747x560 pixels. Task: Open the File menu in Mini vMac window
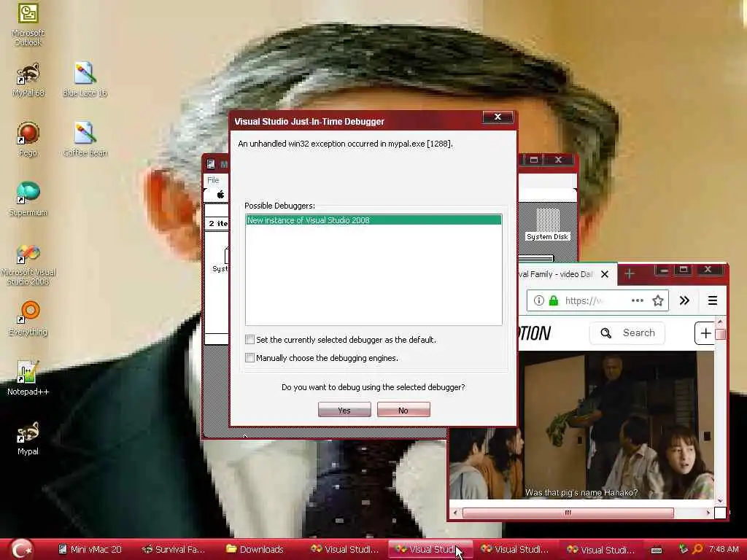pos(213,180)
